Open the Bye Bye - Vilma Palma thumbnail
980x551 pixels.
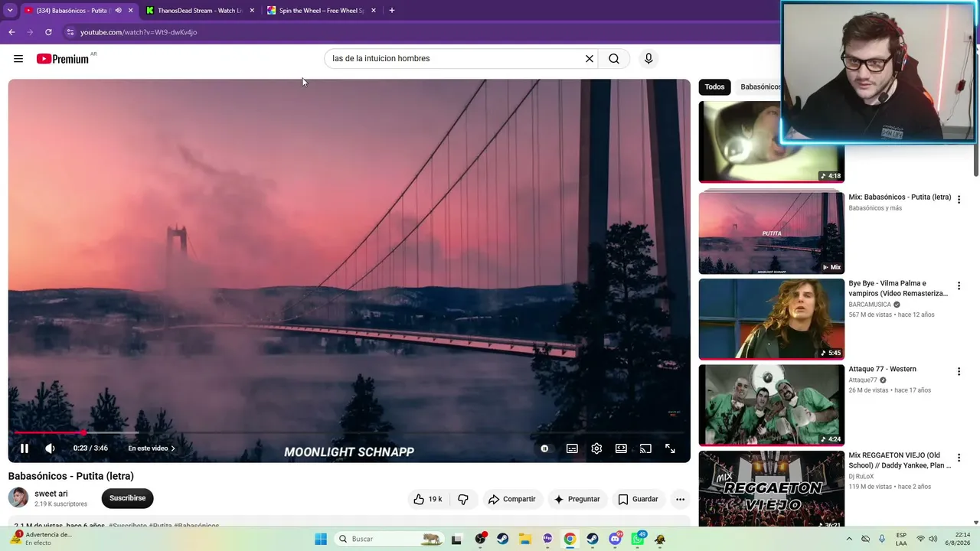771,318
